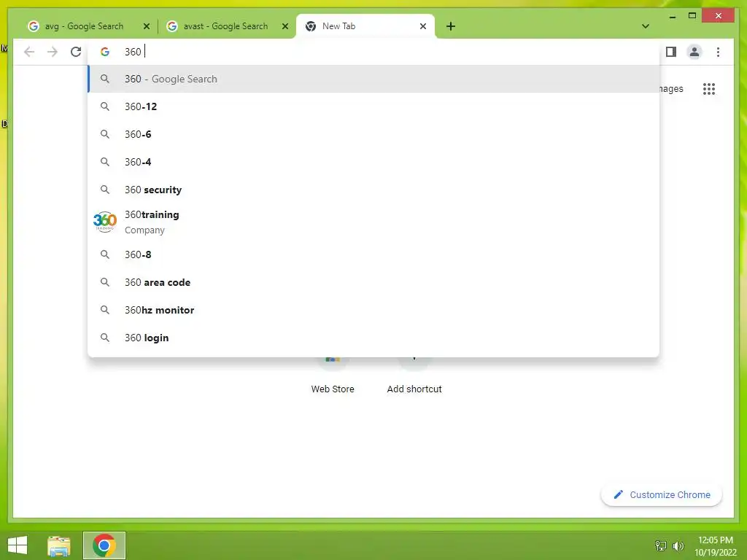Switch to the avg - Google Search tab
Image resolution: width=747 pixels, height=560 pixels.
(x=85, y=26)
